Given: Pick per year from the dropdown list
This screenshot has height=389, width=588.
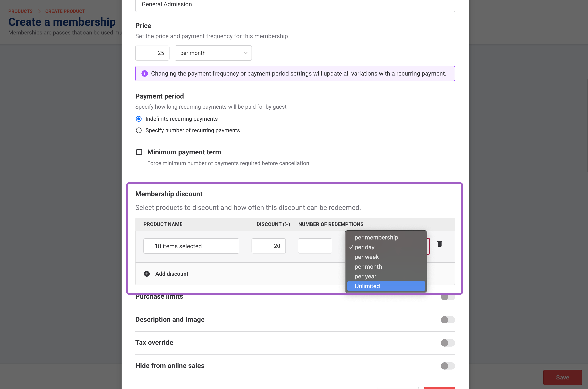Looking at the screenshot, I should [x=386, y=276].
